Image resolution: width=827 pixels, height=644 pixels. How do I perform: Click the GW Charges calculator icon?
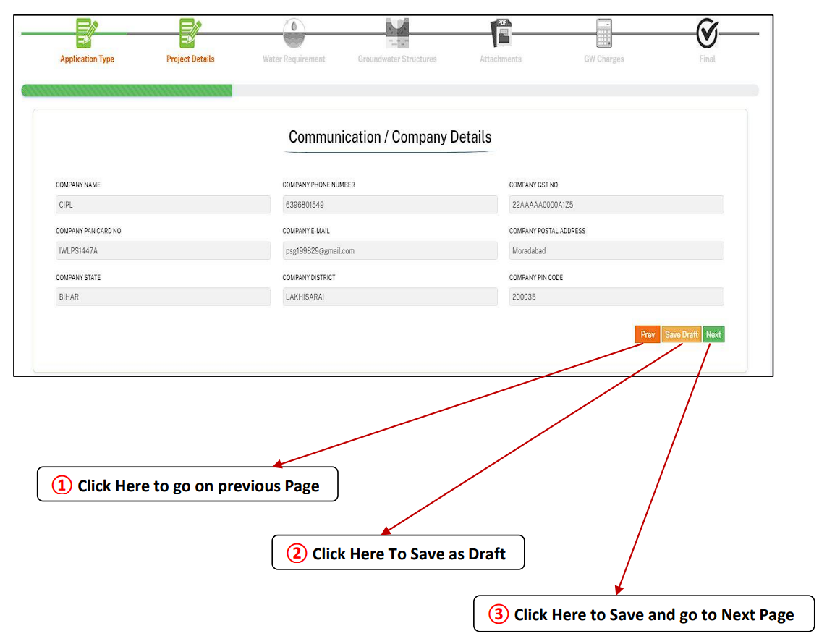603,32
